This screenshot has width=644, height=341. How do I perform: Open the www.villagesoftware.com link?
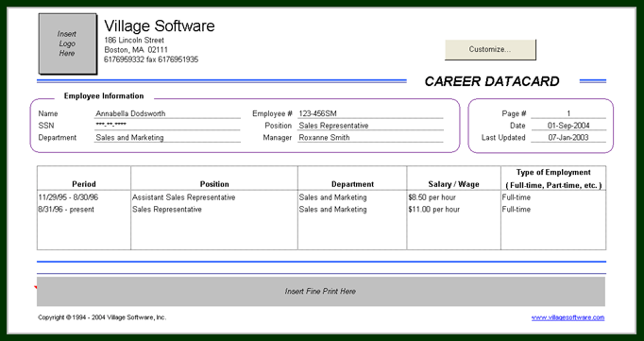(x=568, y=317)
